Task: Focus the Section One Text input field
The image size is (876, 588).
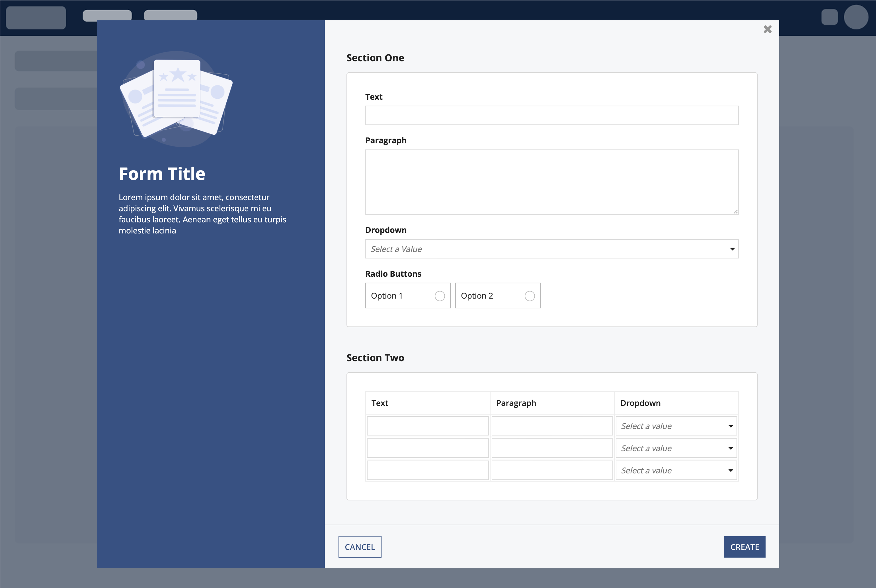Action: point(552,116)
